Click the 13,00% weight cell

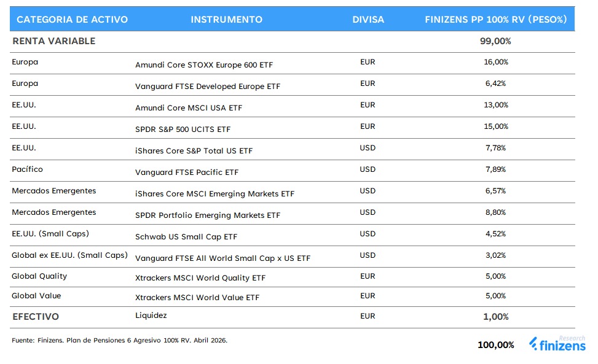point(496,105)
